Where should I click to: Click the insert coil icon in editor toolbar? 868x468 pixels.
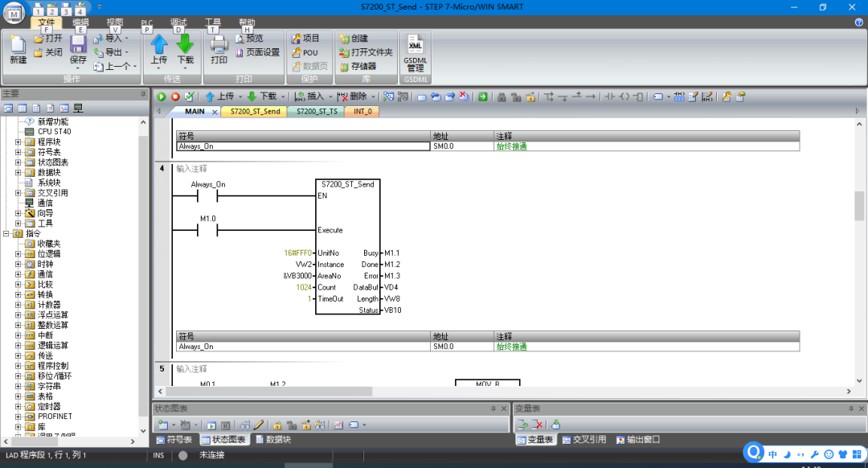[x=624, y=96]
